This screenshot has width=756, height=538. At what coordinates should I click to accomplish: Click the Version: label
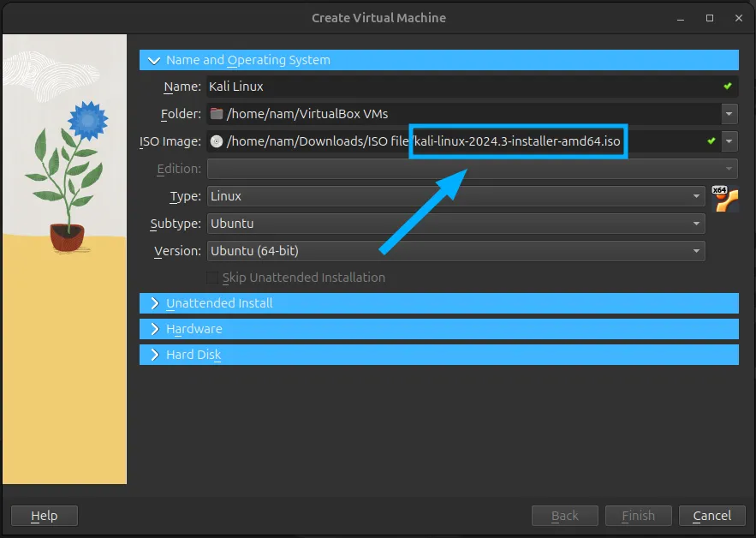click(177, 251)
